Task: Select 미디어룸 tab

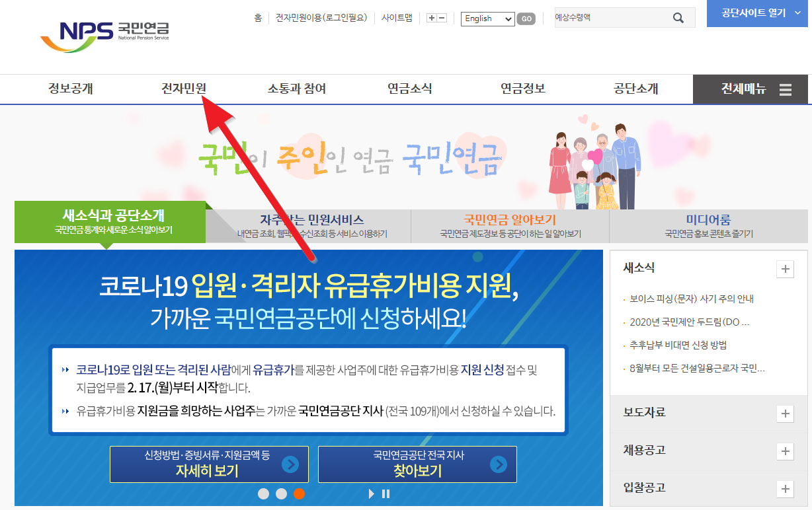Action: point(708,227)
